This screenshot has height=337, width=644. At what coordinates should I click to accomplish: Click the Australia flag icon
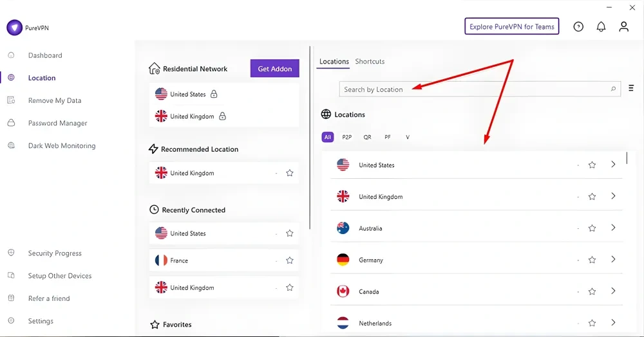343,228
